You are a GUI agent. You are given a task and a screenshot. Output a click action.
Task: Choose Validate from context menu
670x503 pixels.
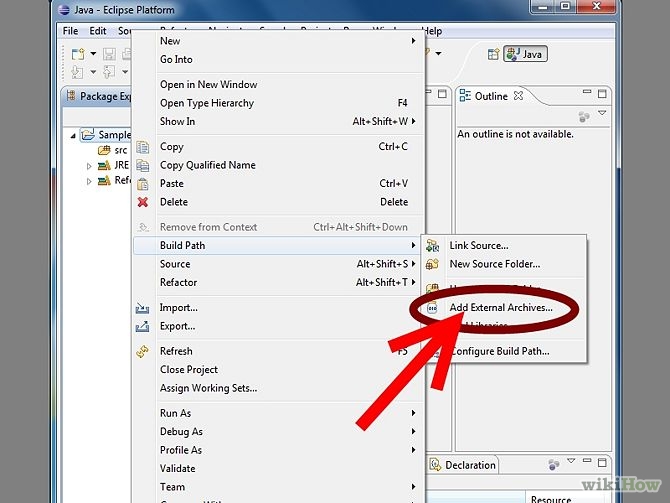pyautogui.click(x=279, y=468)
